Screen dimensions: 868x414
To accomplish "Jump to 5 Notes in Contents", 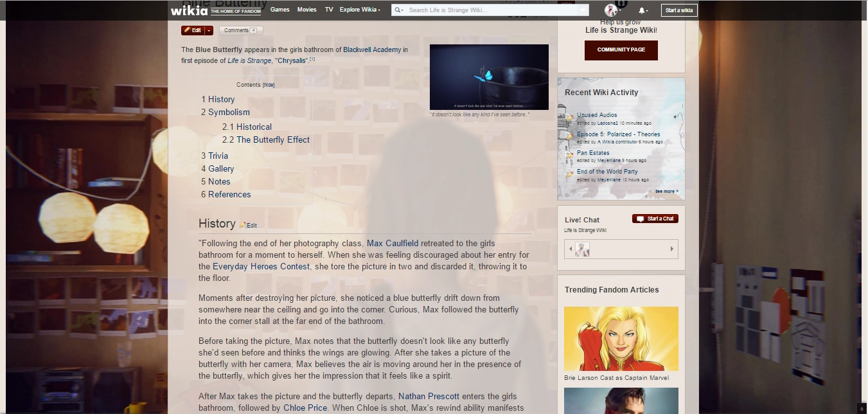I will pyautogui.click(x=216, y=182).
